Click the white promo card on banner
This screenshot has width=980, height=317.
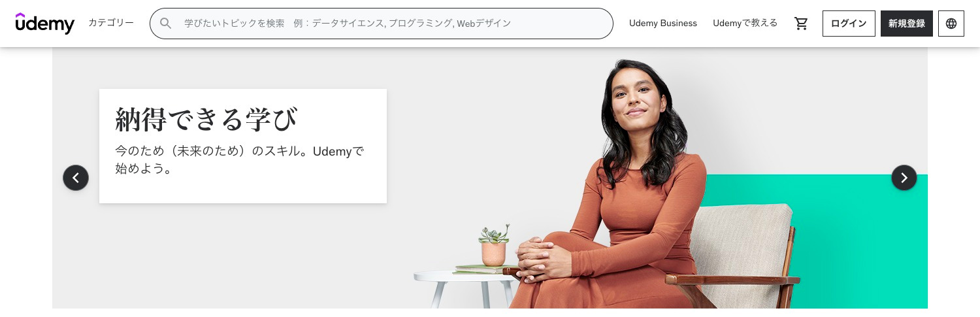[x=243, y=146]
